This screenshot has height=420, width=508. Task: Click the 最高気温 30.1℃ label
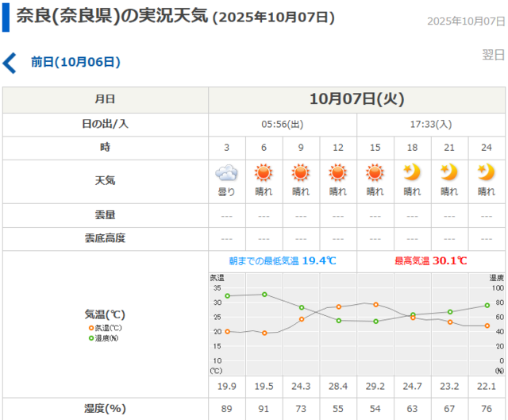click(430, 260)
